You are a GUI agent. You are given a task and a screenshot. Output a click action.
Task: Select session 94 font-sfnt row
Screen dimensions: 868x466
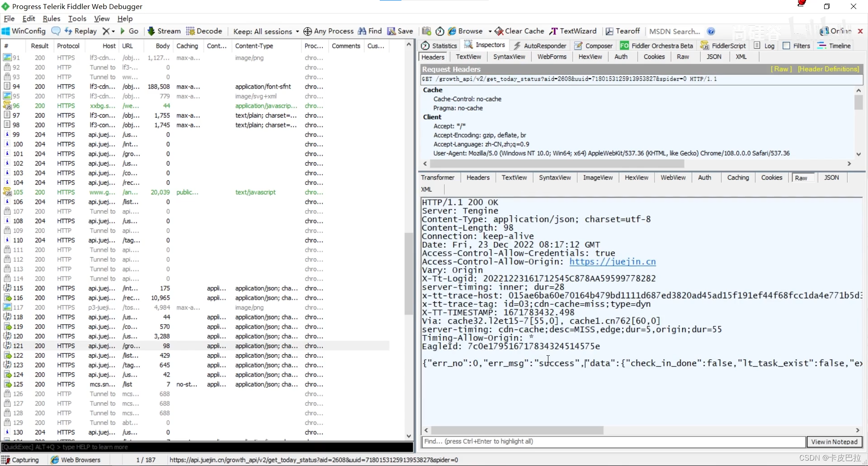[195, 86]
